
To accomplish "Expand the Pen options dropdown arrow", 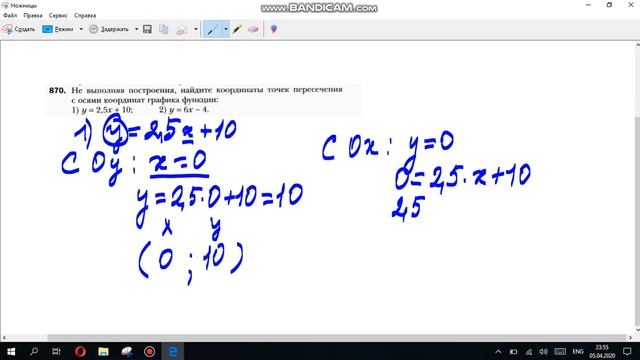I will point(226,29).
